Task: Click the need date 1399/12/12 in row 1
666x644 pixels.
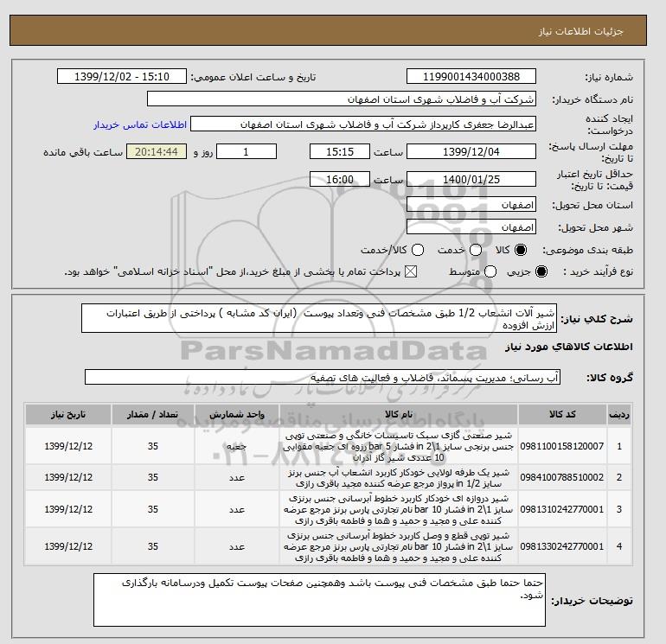Action: (x=68, y=446)
